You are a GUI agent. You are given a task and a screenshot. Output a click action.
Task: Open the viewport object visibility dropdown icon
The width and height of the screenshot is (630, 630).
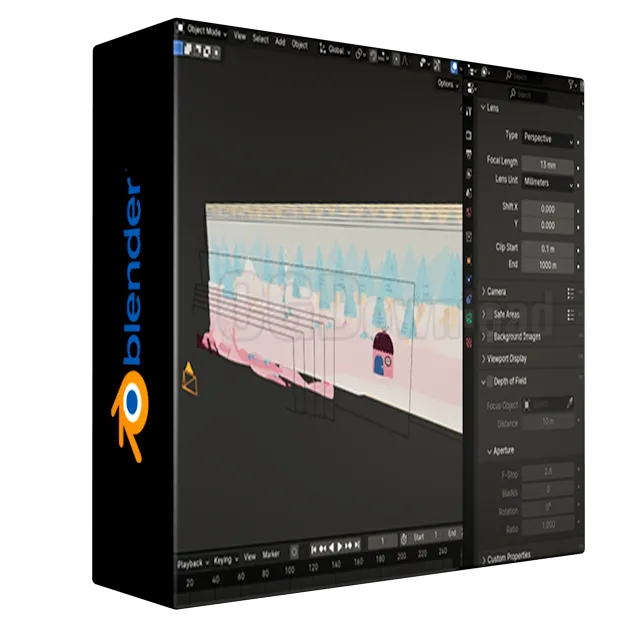(424, 63)
